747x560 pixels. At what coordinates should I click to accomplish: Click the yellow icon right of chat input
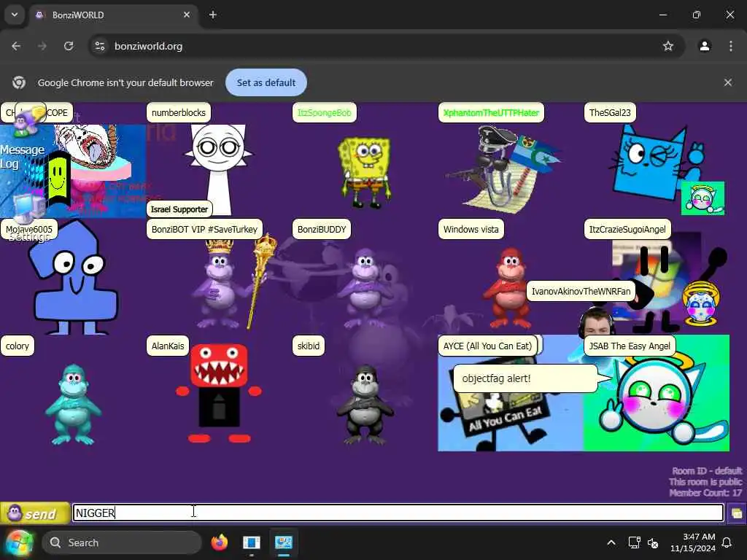point(737,513)
